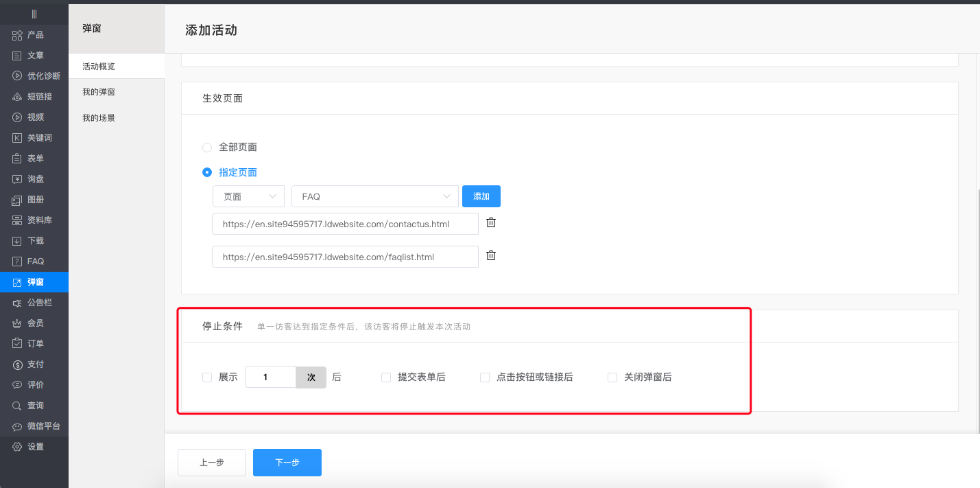Enable the 展示次数 stop condition checkbox
Image resolution: width=980 pixels, height=488 pixels.
206,377
